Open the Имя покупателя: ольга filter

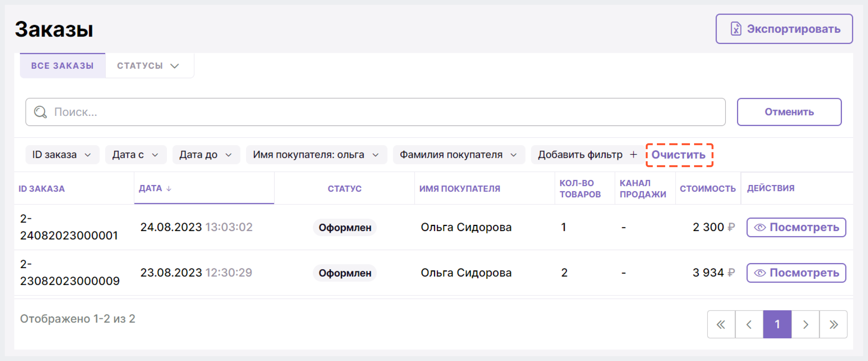[x=316, y=155]
